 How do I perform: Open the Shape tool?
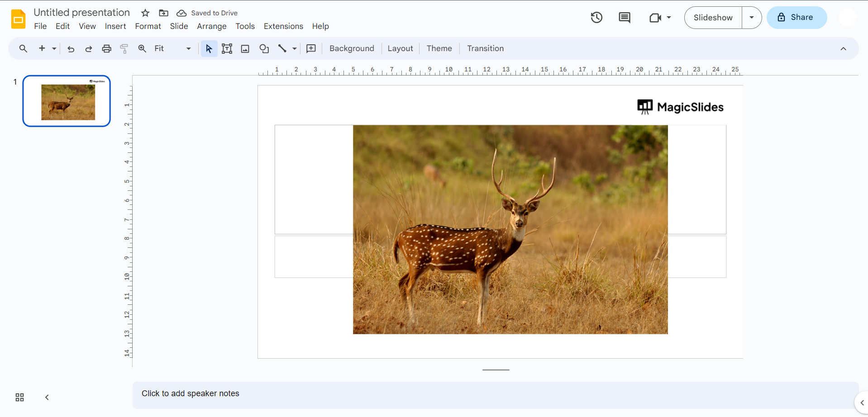pos(264,49)
